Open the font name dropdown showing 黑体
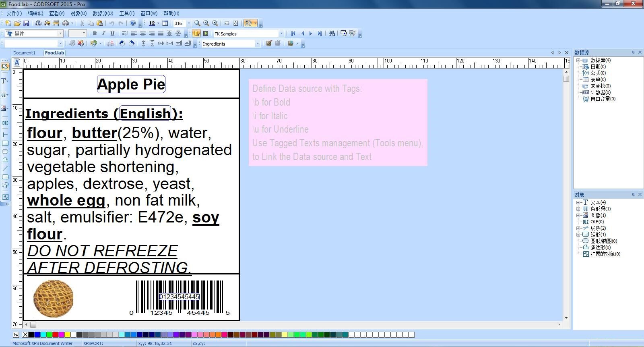The image size is (644, 347). [x=60, y=33]
